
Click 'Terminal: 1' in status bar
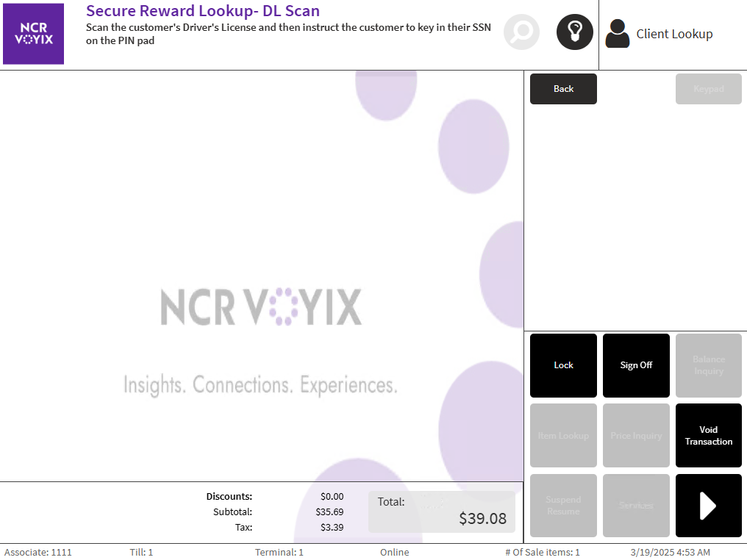[x=279, y=552]
